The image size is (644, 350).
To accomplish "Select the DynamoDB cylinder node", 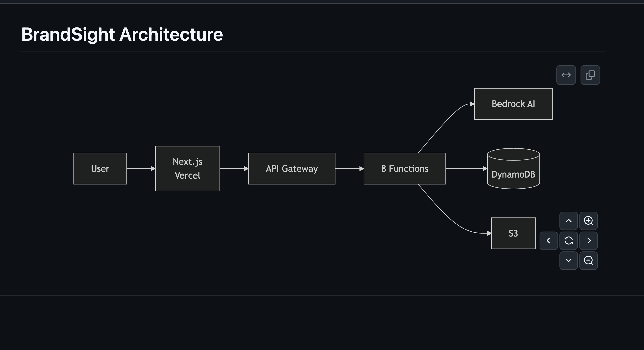I will click(x=513, y=172).
